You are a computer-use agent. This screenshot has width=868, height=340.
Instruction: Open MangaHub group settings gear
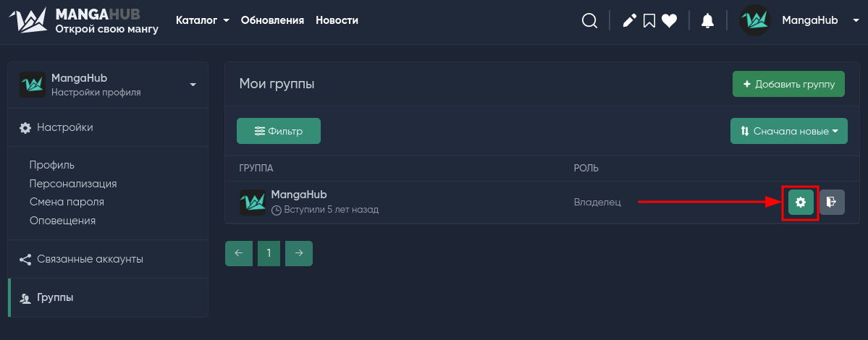[x=801, y=203]
